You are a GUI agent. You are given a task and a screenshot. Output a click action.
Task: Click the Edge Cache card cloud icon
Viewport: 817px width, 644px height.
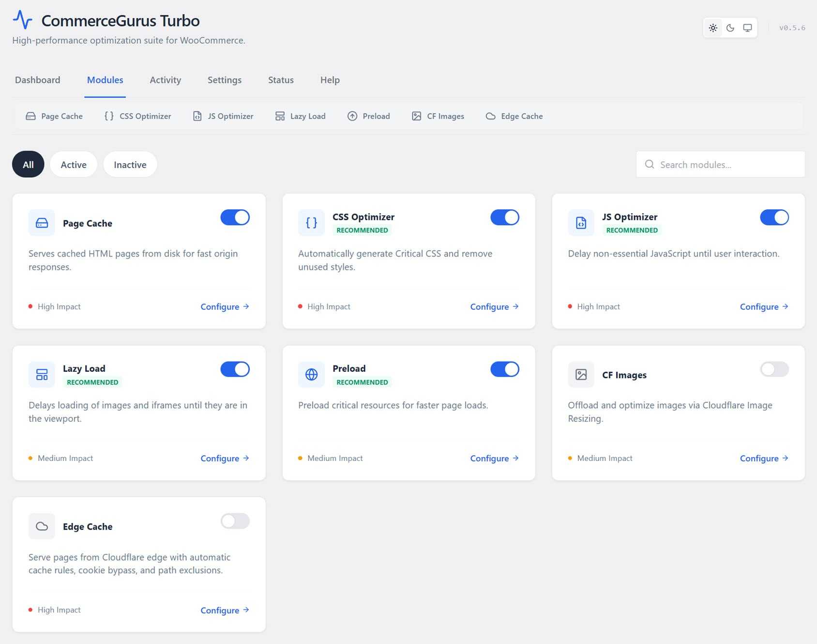click(x=42, y=526)
